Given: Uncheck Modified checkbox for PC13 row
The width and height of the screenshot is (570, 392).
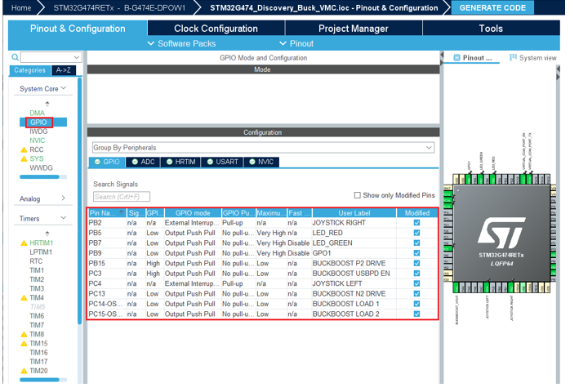Looking at the screenshot, I should click(416, 293).
